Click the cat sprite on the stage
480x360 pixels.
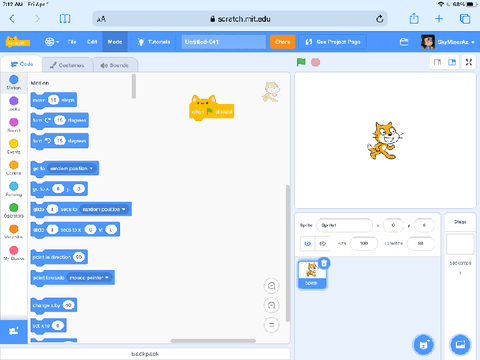(x=384, y=140)
